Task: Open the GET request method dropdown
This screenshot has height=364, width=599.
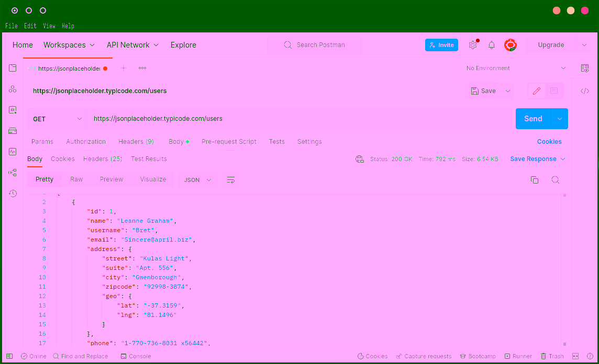Action: [57, 119]
